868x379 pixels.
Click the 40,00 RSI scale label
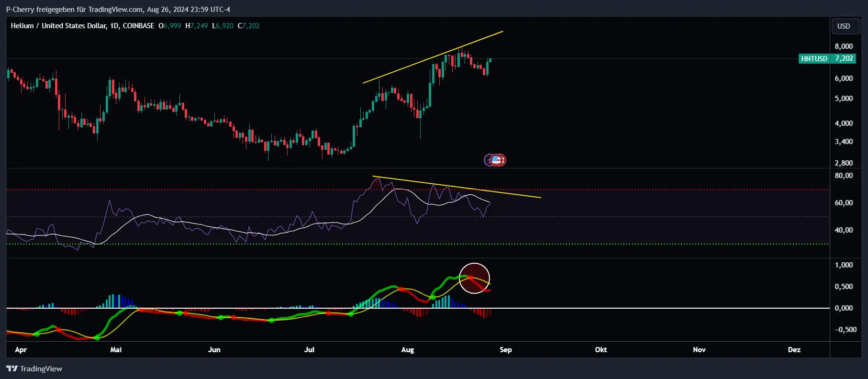[844, 230]
